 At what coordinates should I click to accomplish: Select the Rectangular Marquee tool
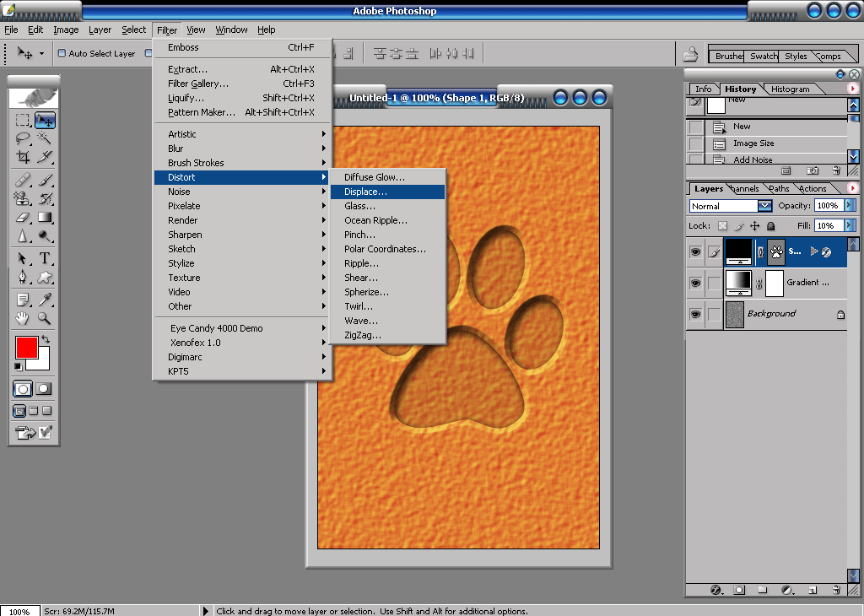23,120
